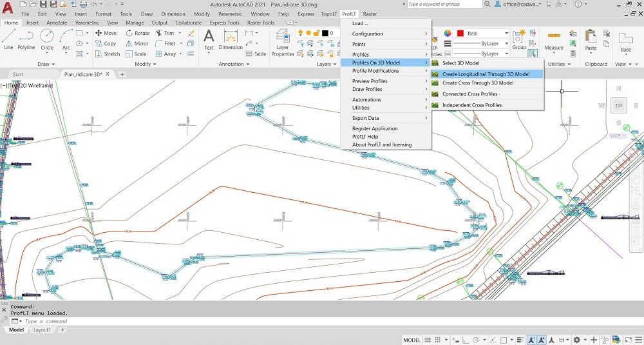Screen dimensions: 644x345
Task: Toggle drawing grid display in status bar
Action: [428, 340]
